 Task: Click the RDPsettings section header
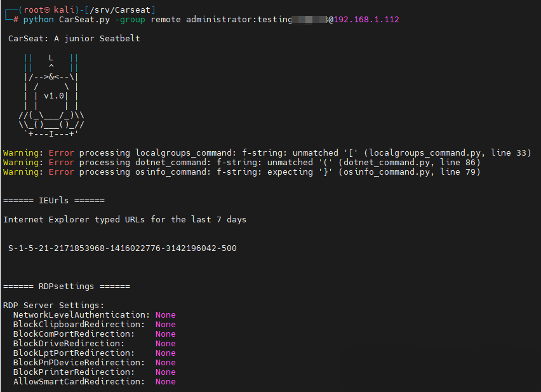click(x=66, y=287)
